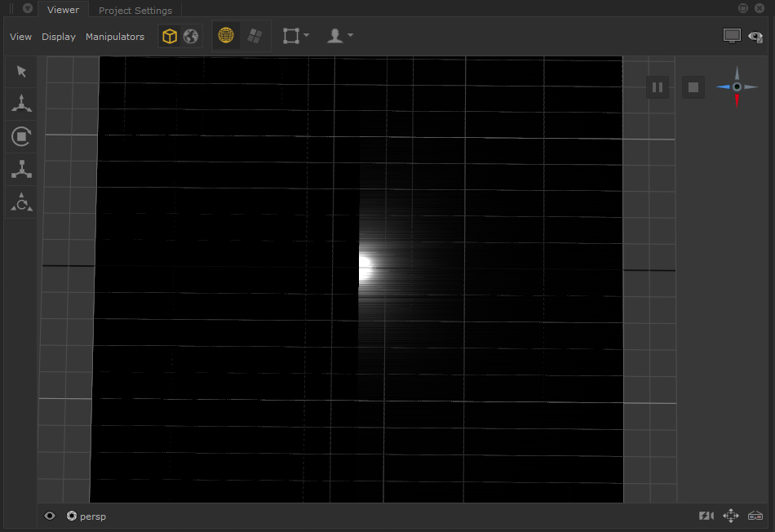775x532 pixels.
Task: Switch to the Project Settings tab
Action: 135,11
